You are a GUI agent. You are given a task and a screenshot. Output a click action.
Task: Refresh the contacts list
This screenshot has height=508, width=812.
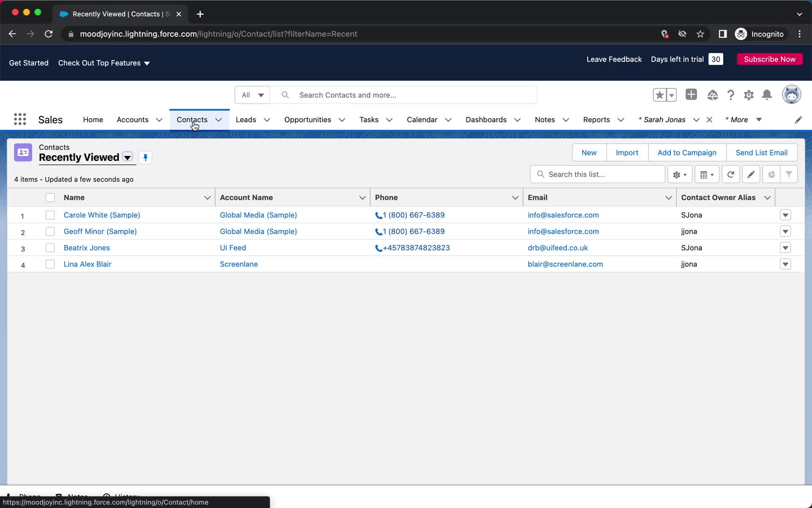[730, 174]
